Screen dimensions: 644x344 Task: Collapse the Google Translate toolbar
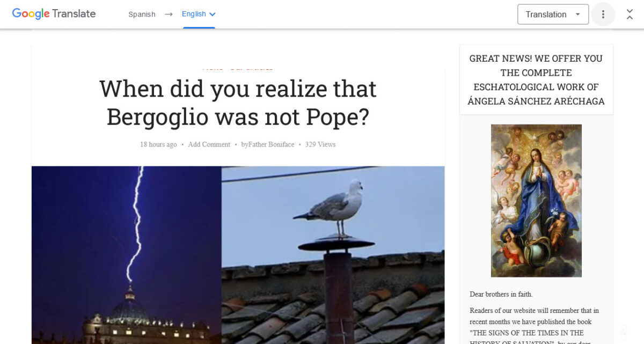click(x=630, y=14)
